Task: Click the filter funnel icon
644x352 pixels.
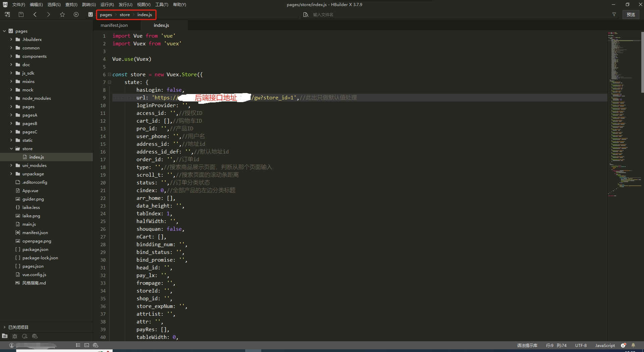Action: (614, 14)
